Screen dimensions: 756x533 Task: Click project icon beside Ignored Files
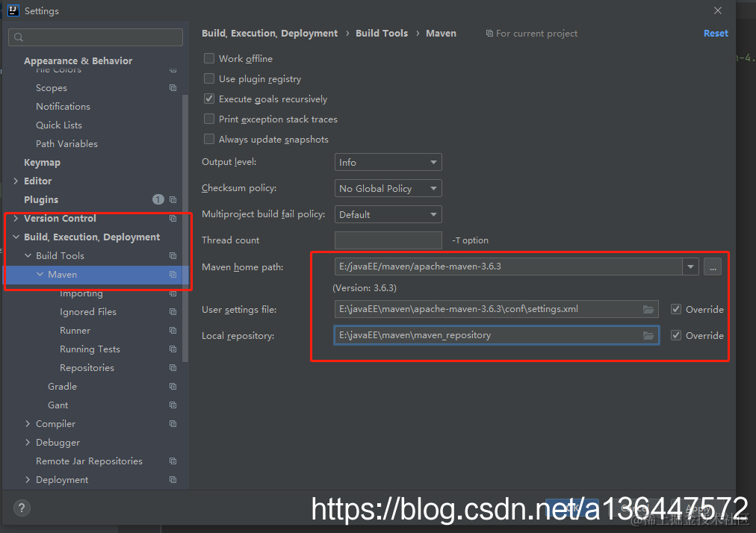point(173,312)
